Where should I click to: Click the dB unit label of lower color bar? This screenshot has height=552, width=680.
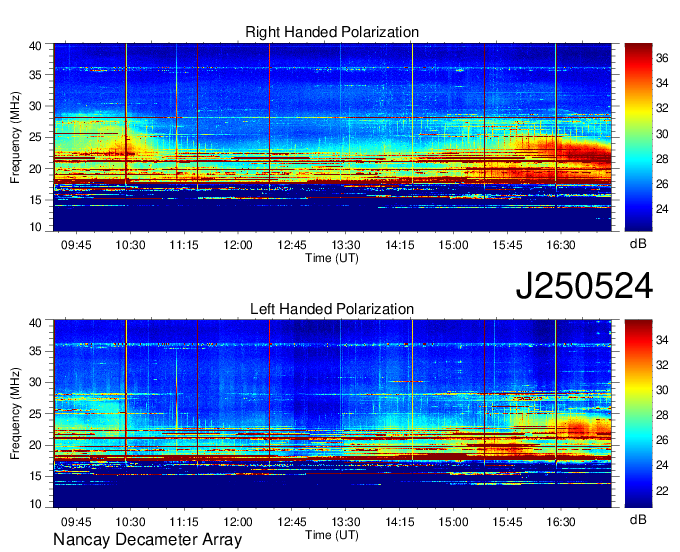click(x=638, y=520)
